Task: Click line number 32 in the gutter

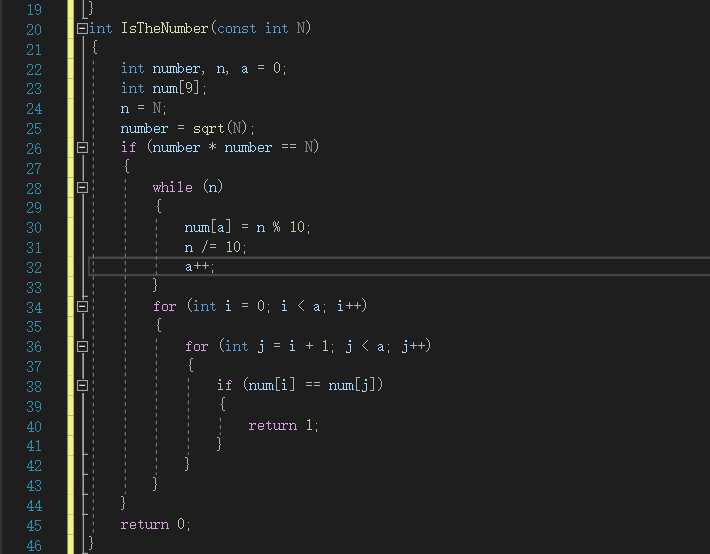Action: pos(34,268)
